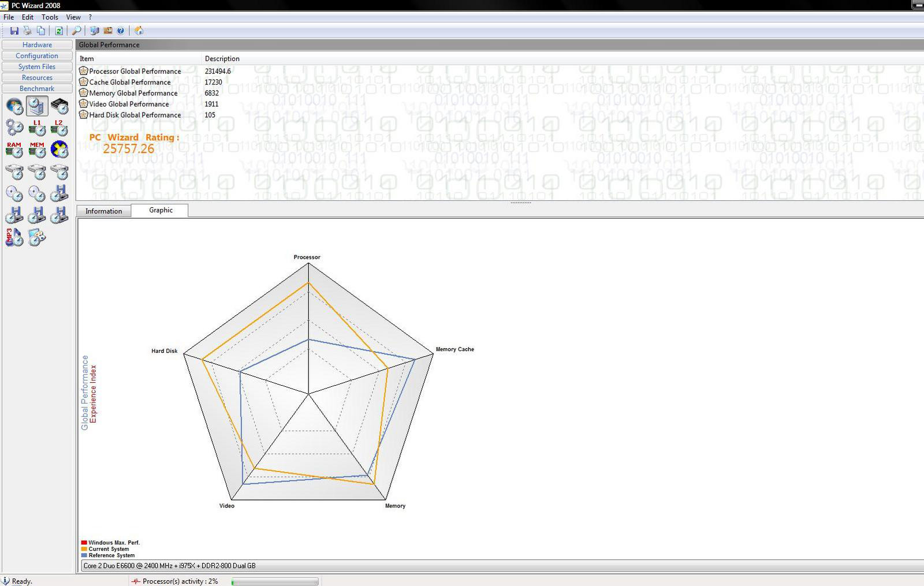924x586 pixels.
Task: Expand the System Files sidebar category
Action: click(x=37, y=67)
